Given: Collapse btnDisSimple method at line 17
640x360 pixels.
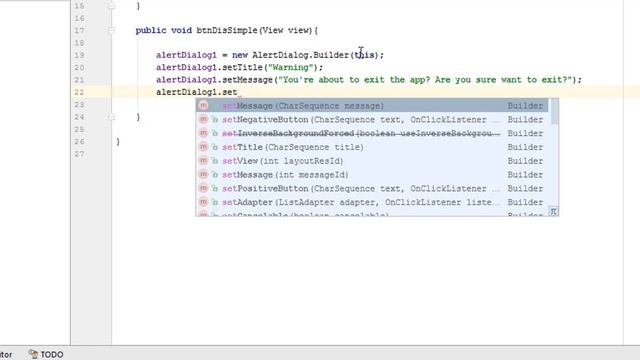Looking at the screenshot, I should [x=111, y=30].
